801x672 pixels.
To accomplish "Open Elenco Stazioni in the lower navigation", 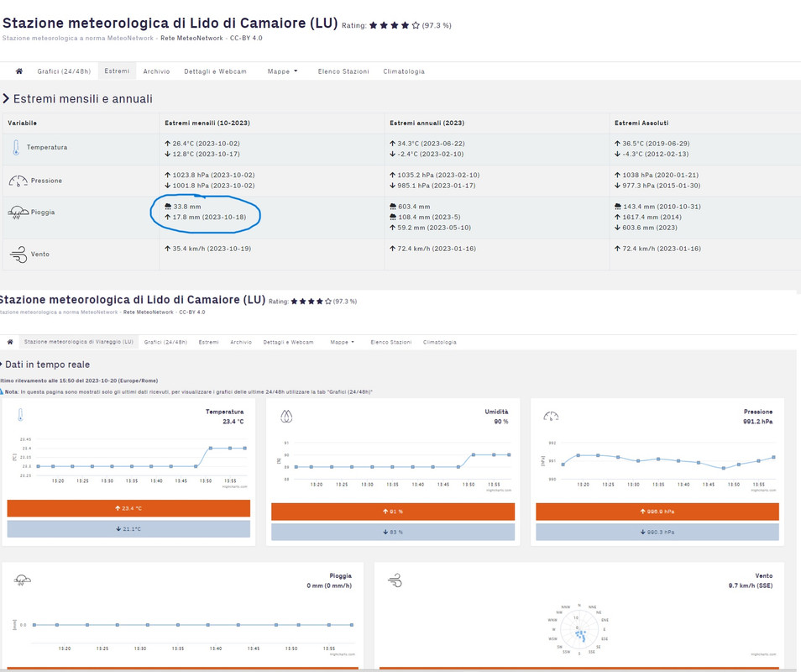I will click(390, 343).
